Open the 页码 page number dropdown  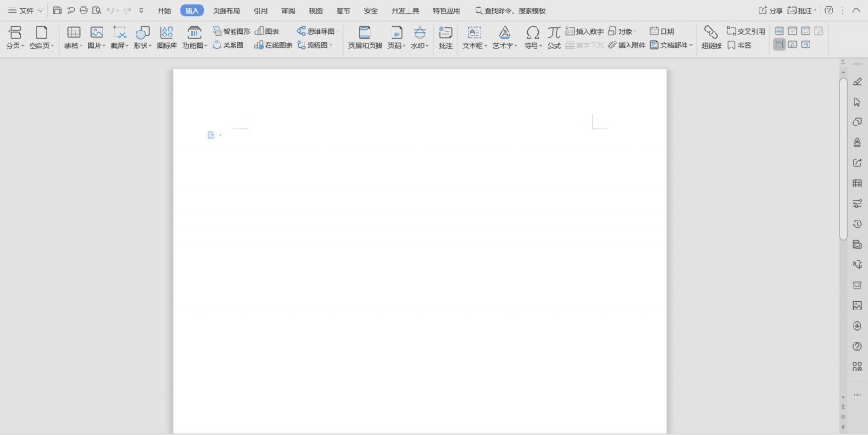click(x=397, y=38)
